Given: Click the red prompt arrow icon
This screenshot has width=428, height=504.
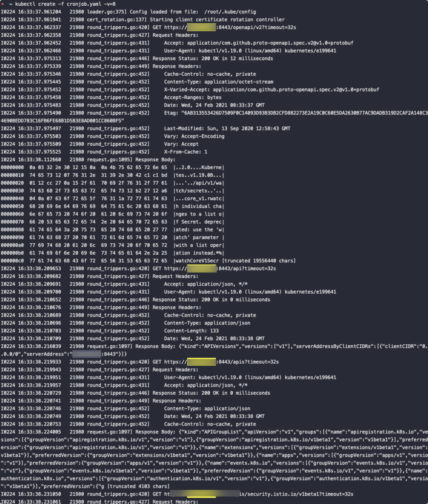Looking at the screenshot, I should click(2, 4).
